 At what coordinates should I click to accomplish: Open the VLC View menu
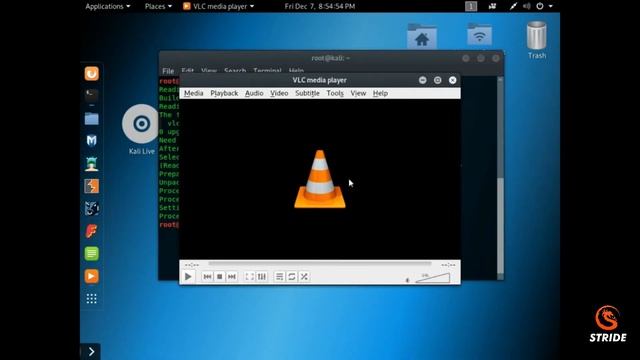358,93
